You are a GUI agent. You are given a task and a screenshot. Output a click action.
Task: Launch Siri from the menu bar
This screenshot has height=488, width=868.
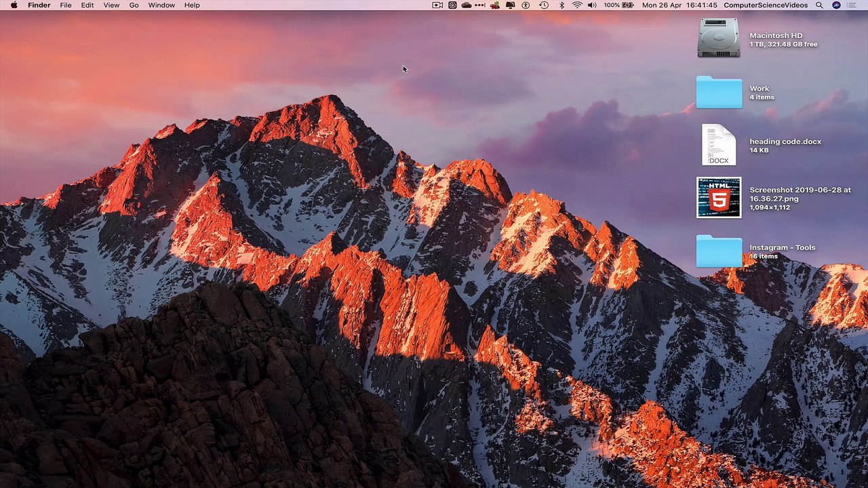coord(836,5)
